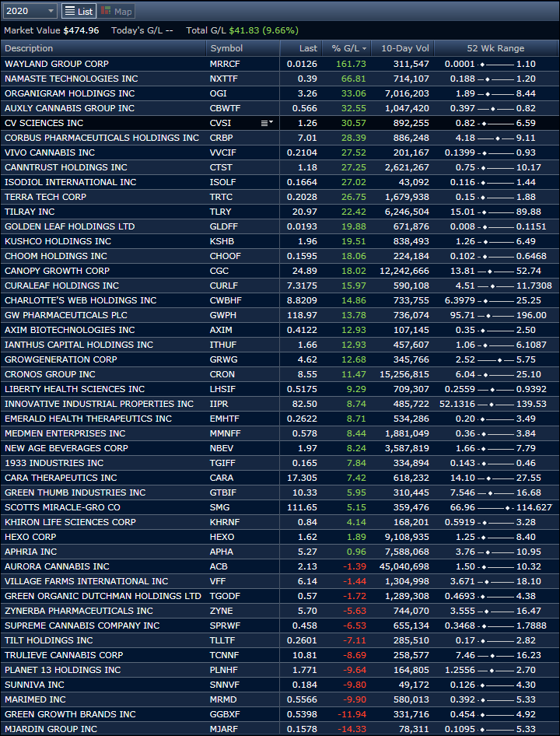The image size is (560, 736).
Task: Select MEDMEN ENTERPRISES INC
Action: [x=65, y=433]
